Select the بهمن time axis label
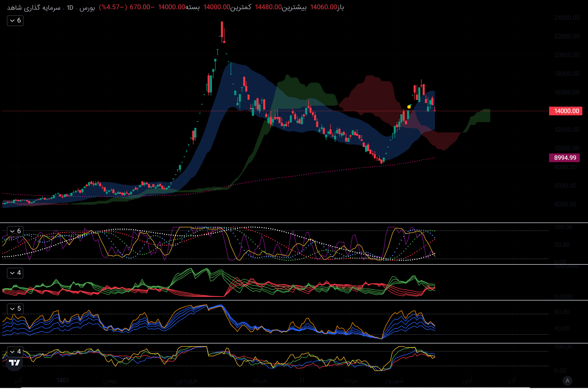Screen dimensions: 588x390 coord(110,381)
